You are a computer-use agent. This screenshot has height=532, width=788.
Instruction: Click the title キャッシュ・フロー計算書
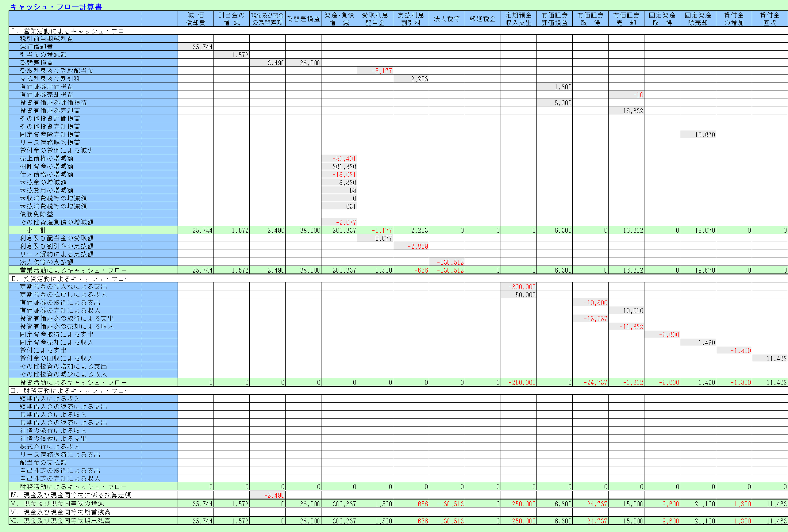(56, 7)
